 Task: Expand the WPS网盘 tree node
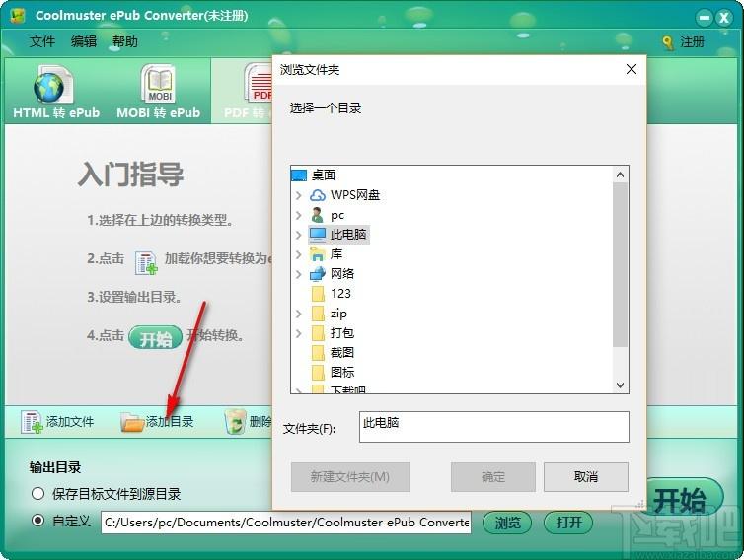(x=298, y=195)
